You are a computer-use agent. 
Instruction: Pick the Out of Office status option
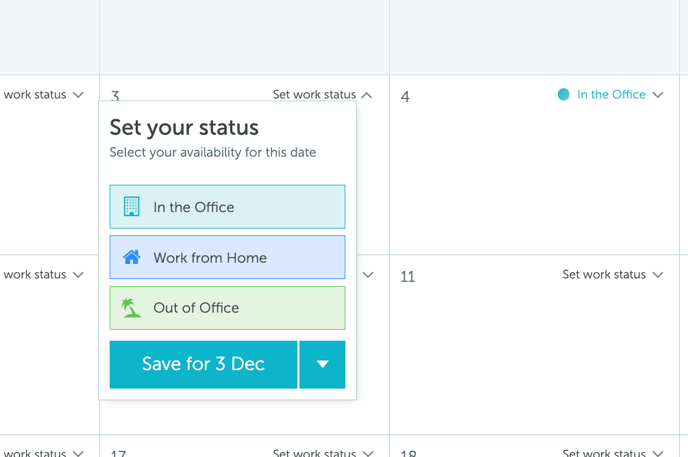227,308
